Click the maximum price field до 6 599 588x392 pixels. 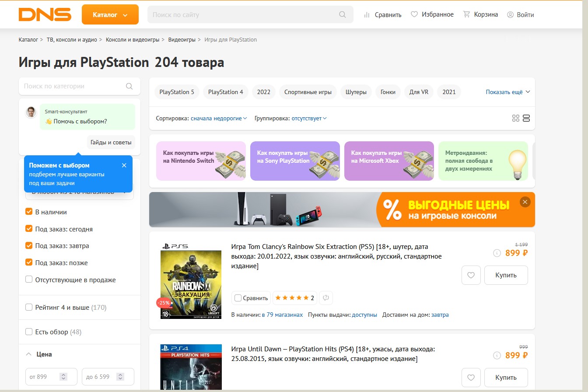tap(108, 377)
